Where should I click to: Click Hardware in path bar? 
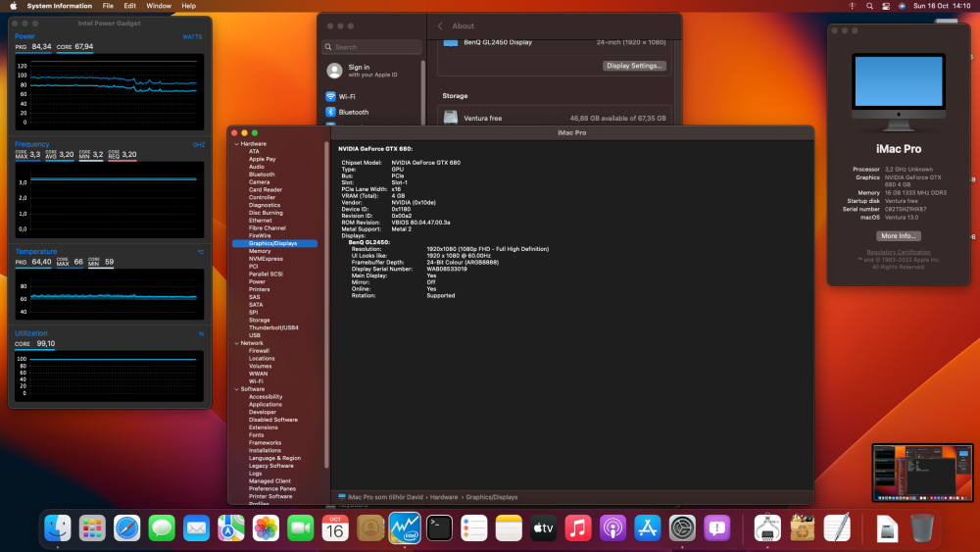click(444, 497)
